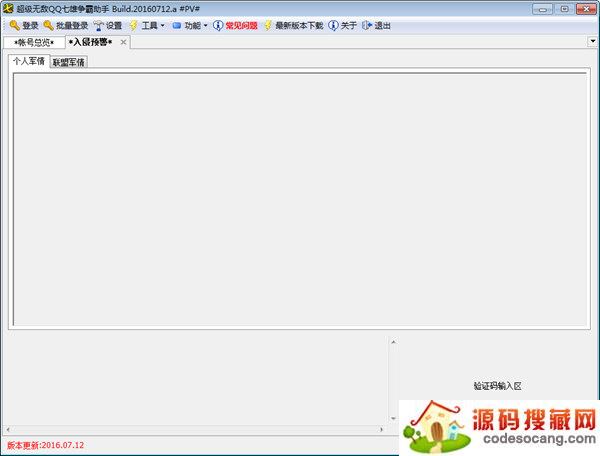Click the 登录 key icon
The width and height of the screenshot is (600, 456).
coord(15,26)
